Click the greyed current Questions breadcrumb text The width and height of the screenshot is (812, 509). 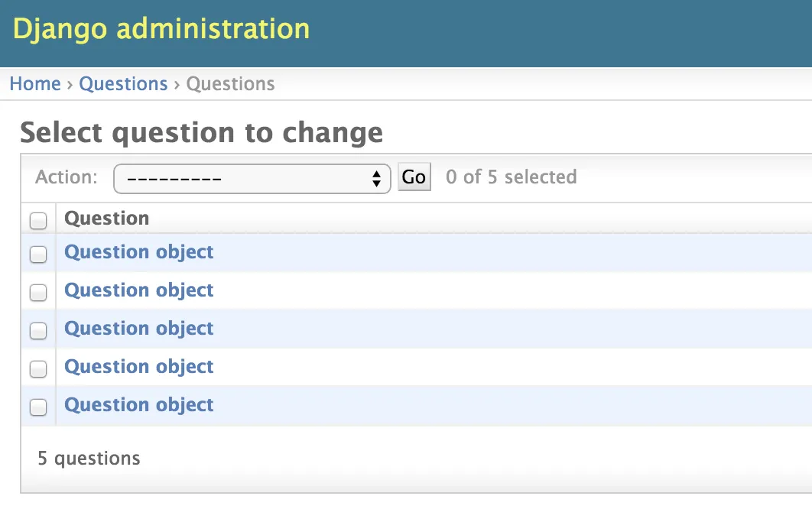(x=230, y=84)
